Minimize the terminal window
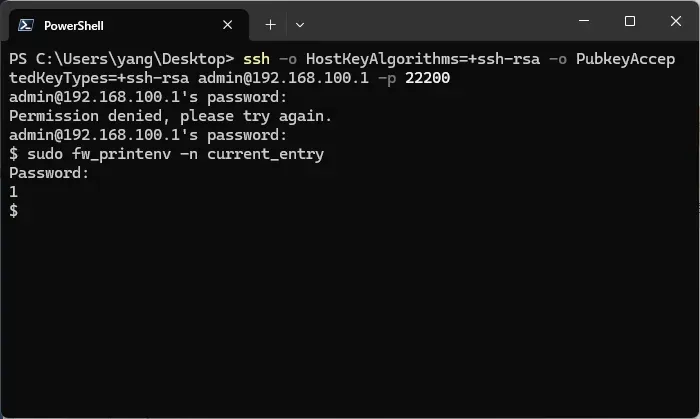The width and height of the screenshot is (700, 419). [583, 21]
